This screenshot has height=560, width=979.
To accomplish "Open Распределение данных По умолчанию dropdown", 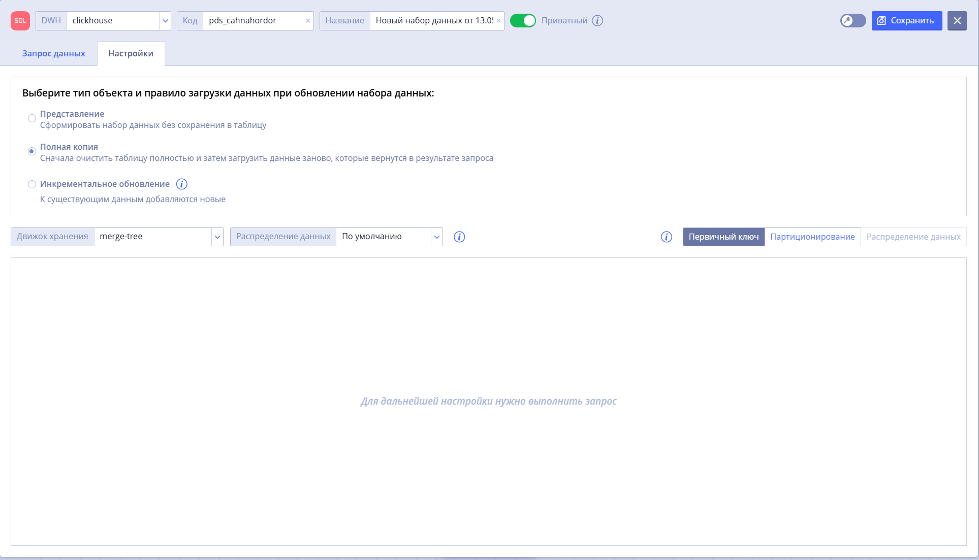I will [x=437, y=237].
